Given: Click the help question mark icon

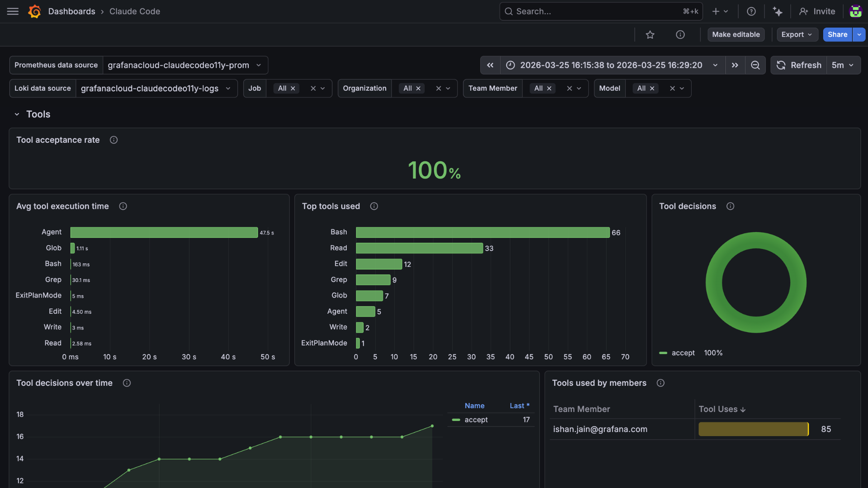Looking at the screenshot, I should [751, 11].
